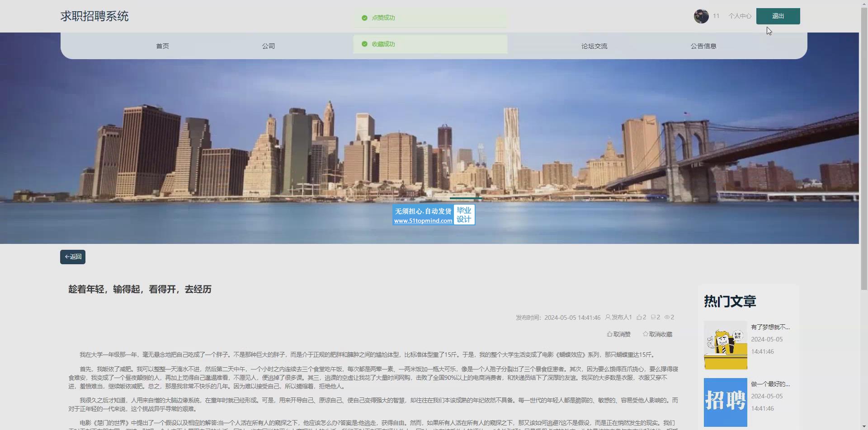Screen dimensions: 868x430
Task: Click the carousel indicator bar on the banner
Action: pyautogui.click(x=466, y=198)
